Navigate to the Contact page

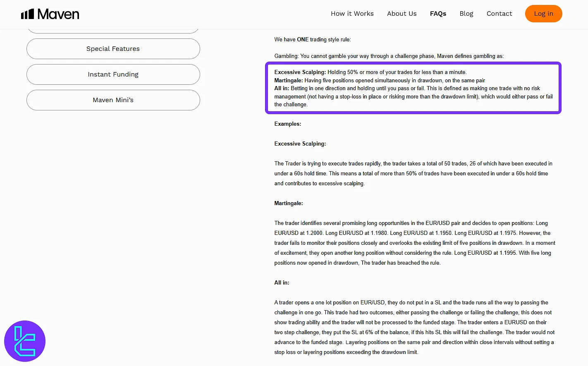coord(499,14)
